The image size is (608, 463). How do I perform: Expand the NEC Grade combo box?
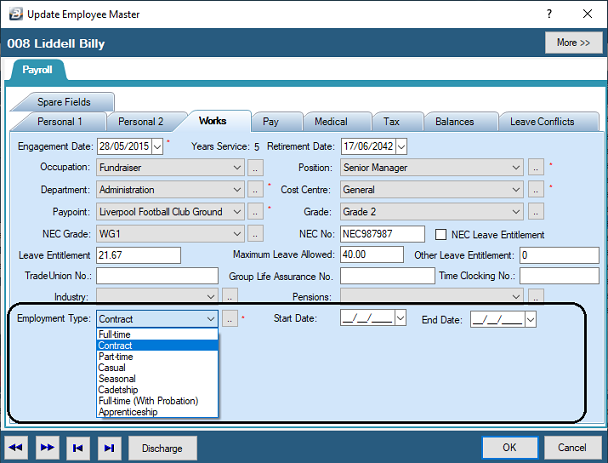237,234
